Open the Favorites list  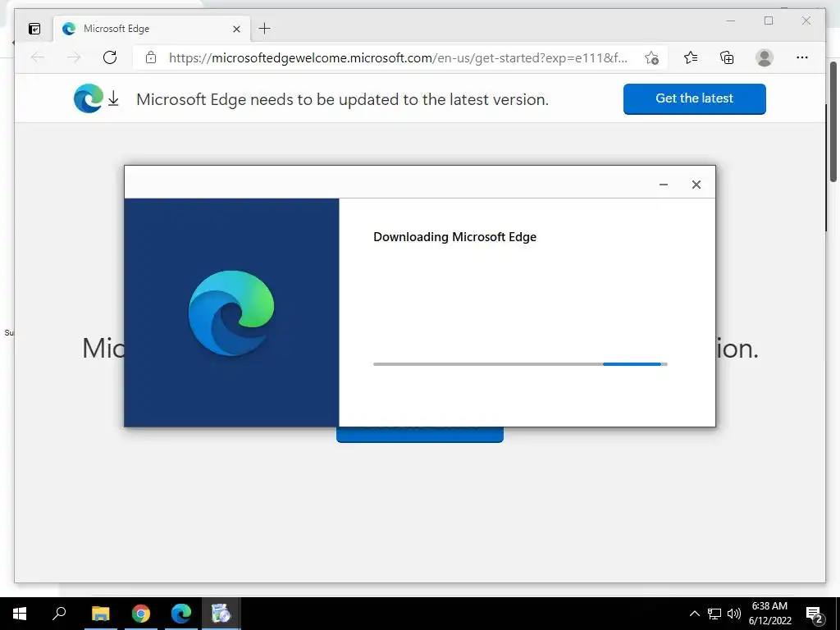[x=691, y=57]
